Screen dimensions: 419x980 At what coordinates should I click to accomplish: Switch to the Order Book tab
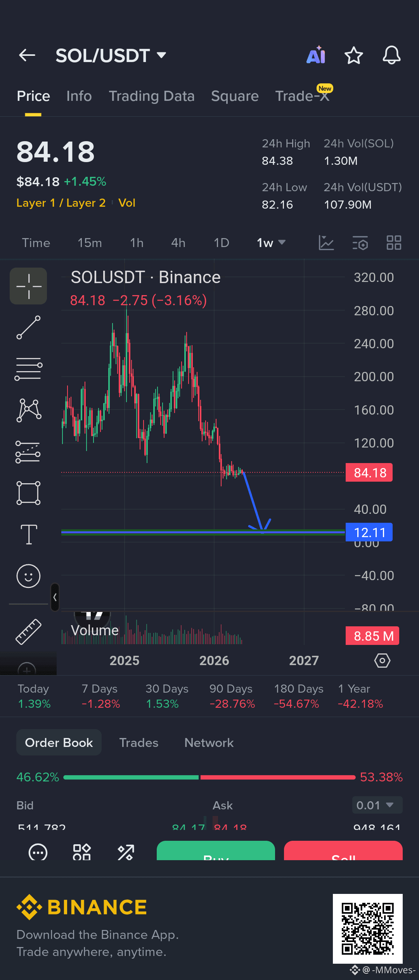coord(59,742)
